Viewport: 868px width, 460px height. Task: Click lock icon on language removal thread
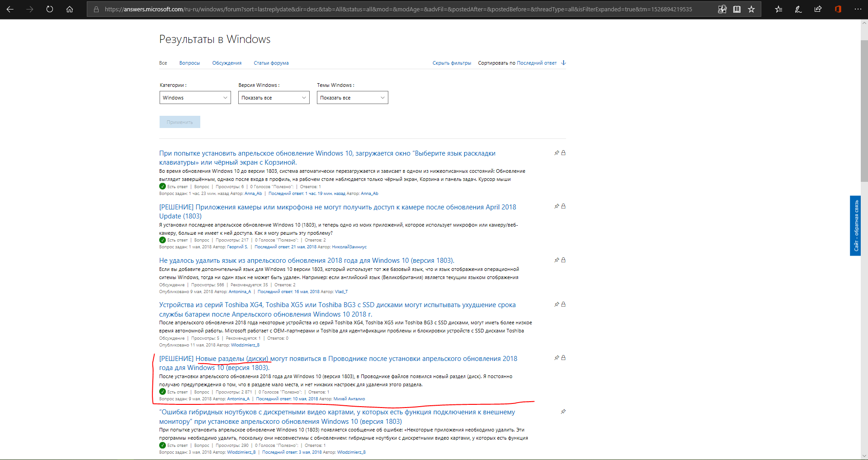tap(563, 260)
